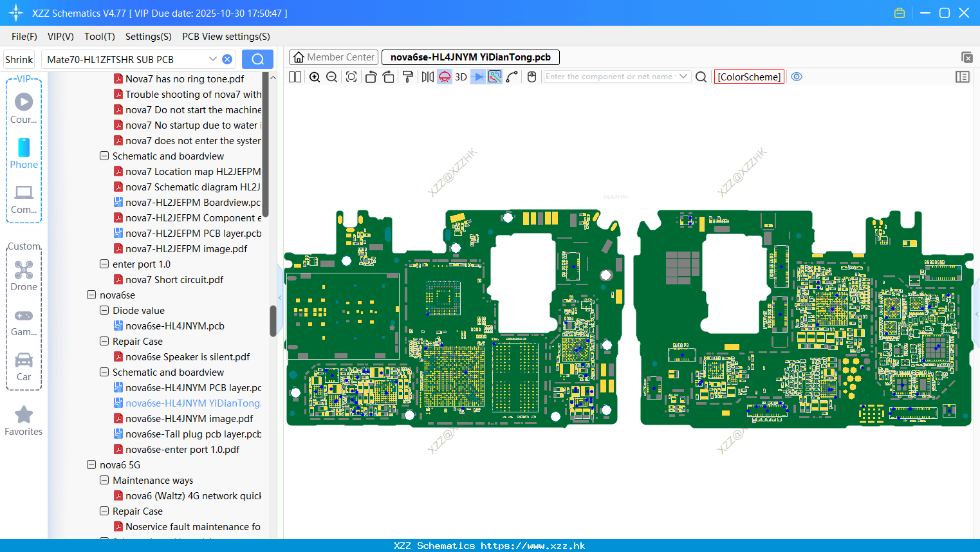Expand the component name dropdown arrow
980x552 pixels.
683,77
